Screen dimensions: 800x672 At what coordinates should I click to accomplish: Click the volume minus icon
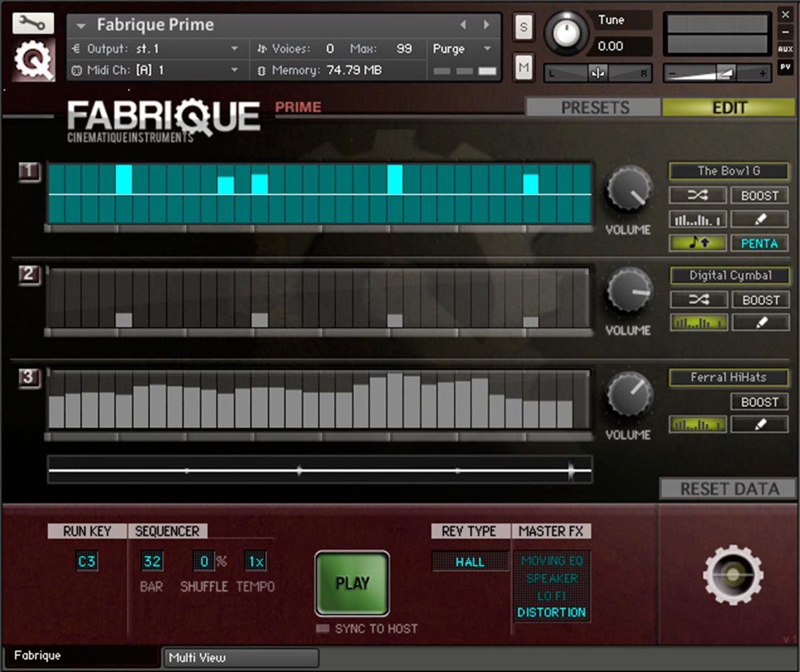coord(673,74)
